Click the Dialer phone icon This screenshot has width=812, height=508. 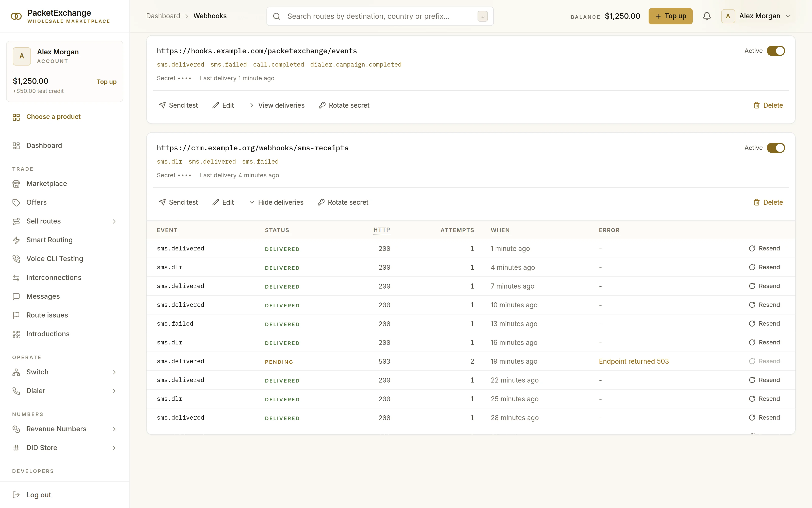click(16, 391)
